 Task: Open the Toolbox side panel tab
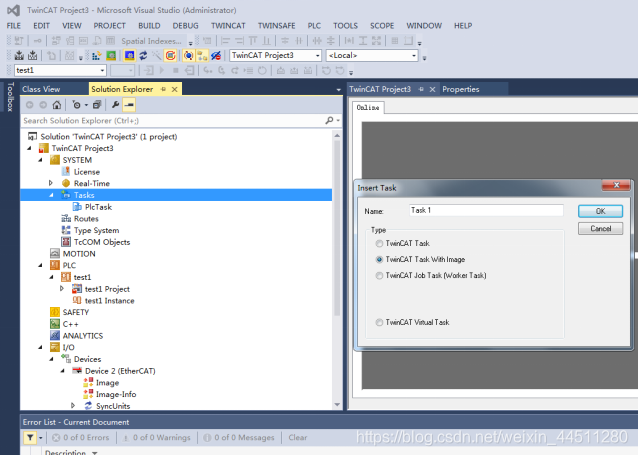coord(10,97)
